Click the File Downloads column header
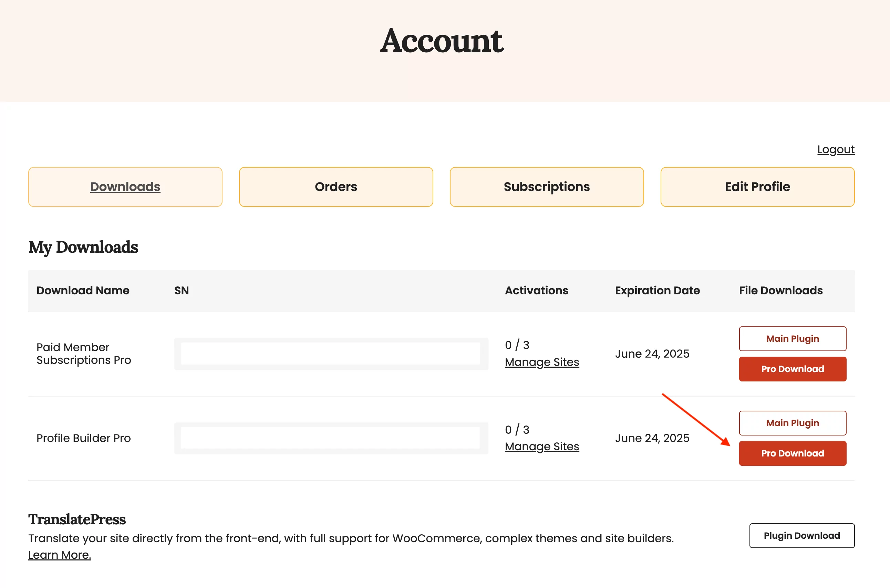Image resolution: width=890 pixels, height=588 pixels. coord(781,290)
